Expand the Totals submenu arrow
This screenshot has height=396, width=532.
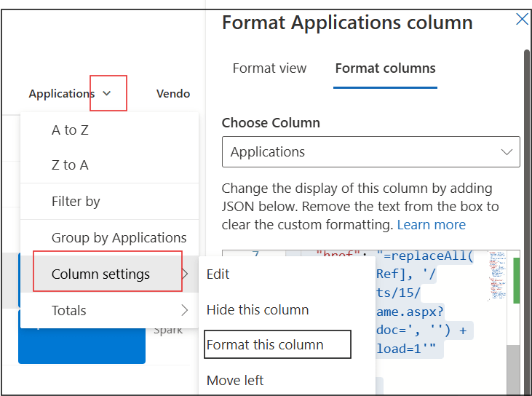tap(185, 311)
